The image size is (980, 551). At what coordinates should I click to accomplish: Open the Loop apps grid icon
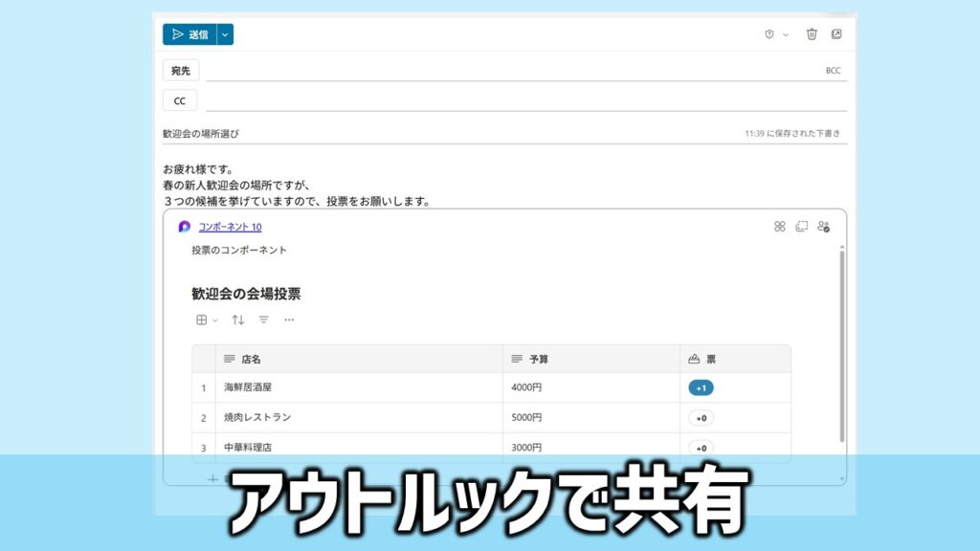point(780,227)
